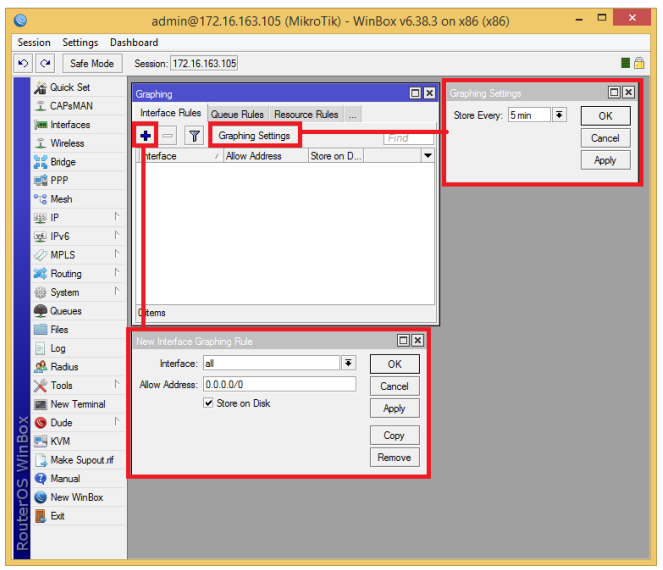
Task: Toggle the Store on Disk checkbox
Action: (x=208, y=403)
